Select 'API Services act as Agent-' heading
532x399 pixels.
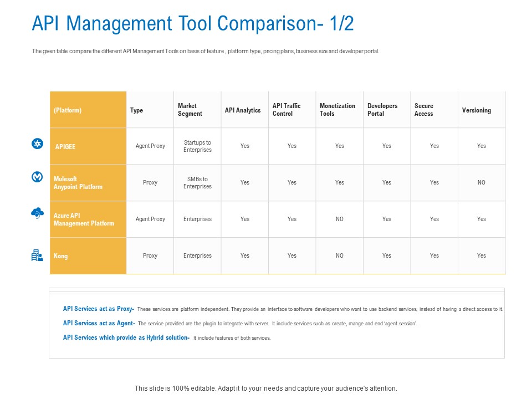coord(99,323)
